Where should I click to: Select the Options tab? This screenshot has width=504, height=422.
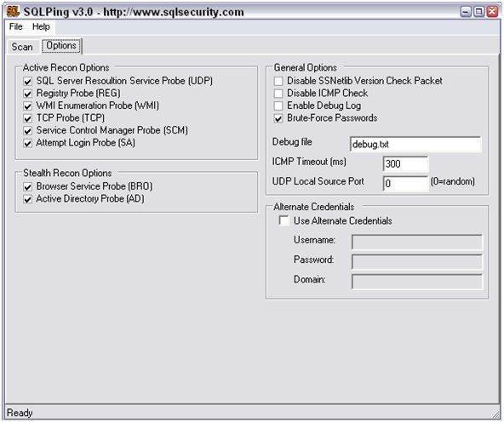(x=61, y=46)
